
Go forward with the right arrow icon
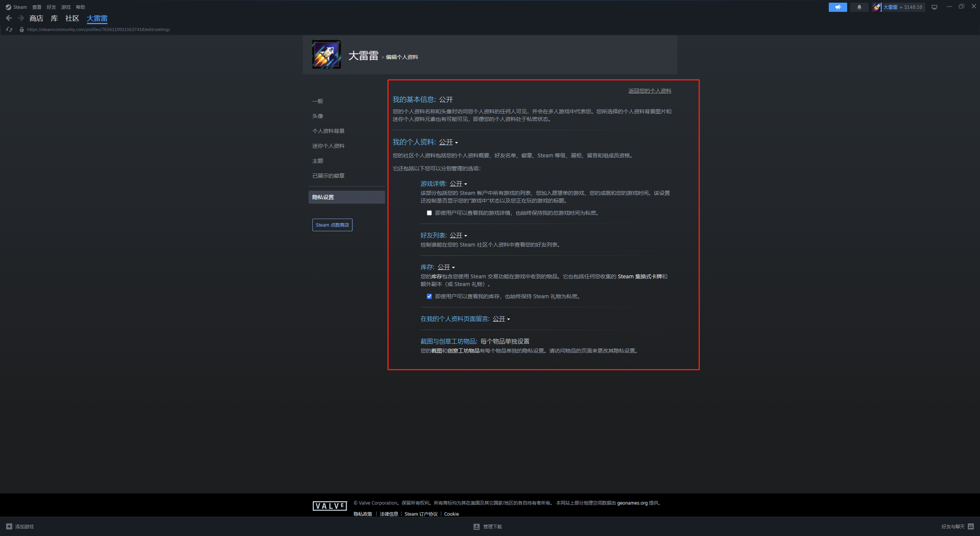[x=21, y=18]
